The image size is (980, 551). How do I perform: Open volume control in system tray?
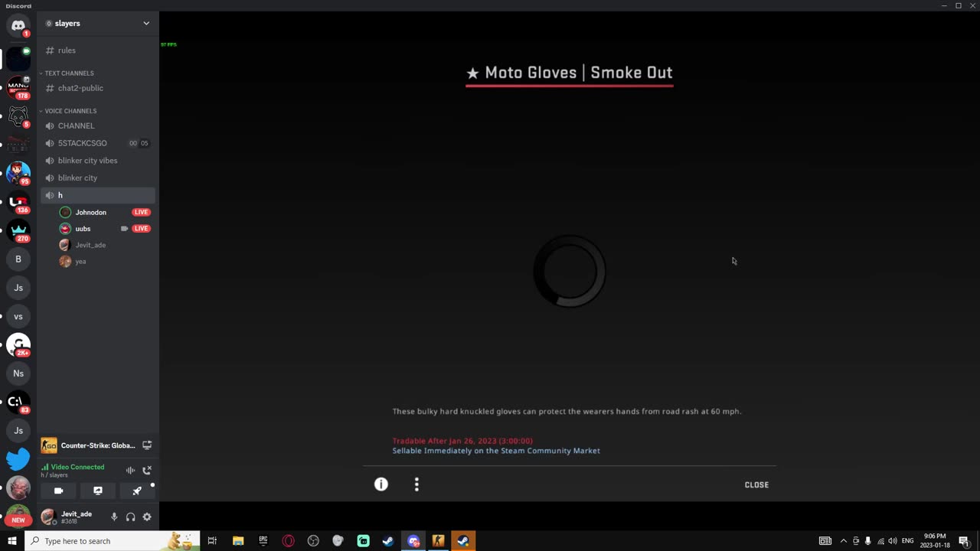(x=893, y=541)
